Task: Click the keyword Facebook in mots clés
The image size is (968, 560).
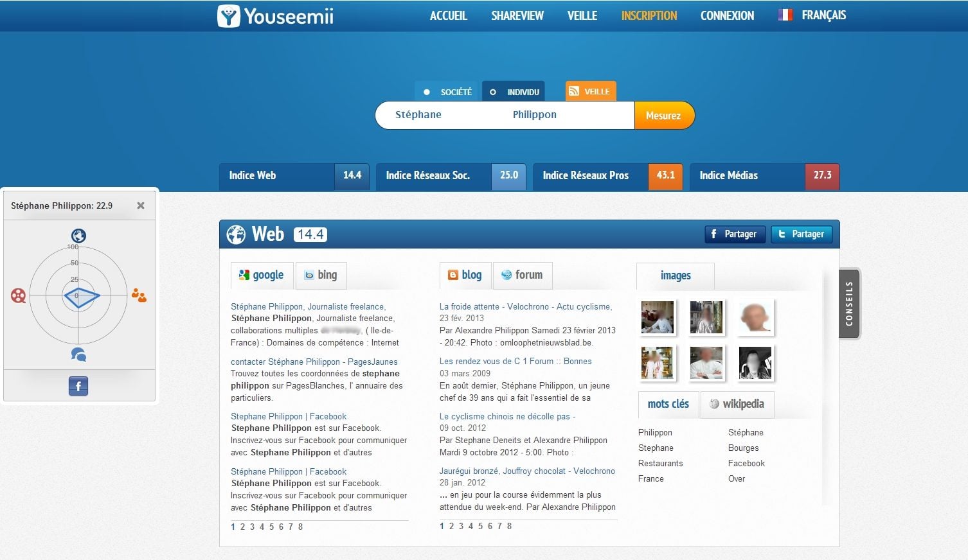Action: (x=747, y=464)
